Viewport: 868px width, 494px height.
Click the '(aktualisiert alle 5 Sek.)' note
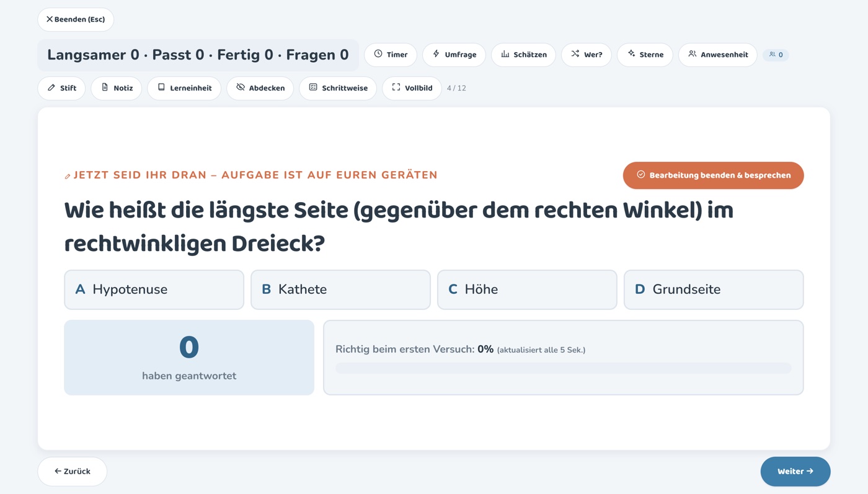point(541,350)
